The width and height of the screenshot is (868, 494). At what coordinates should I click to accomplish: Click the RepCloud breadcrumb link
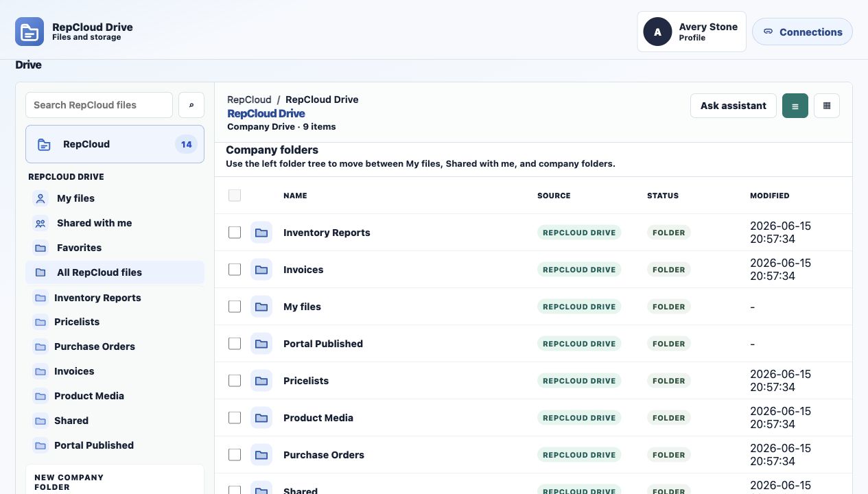pos(249,99)
